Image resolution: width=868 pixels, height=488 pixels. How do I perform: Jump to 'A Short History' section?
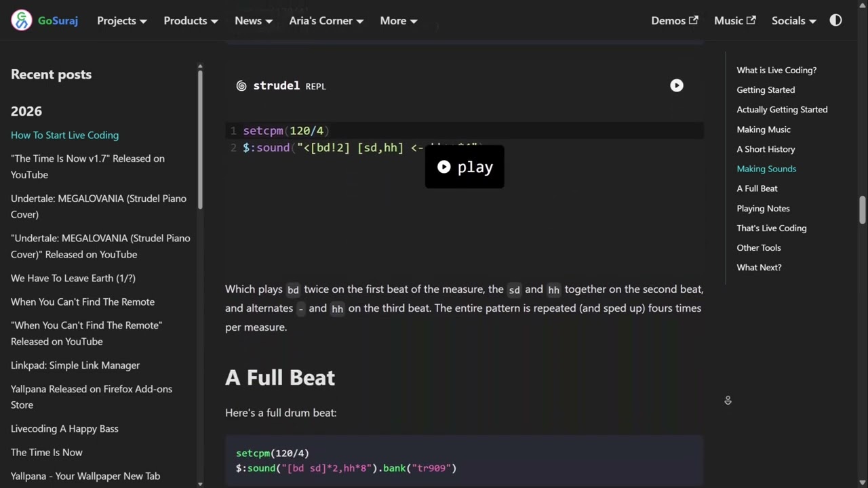(766, 149)
